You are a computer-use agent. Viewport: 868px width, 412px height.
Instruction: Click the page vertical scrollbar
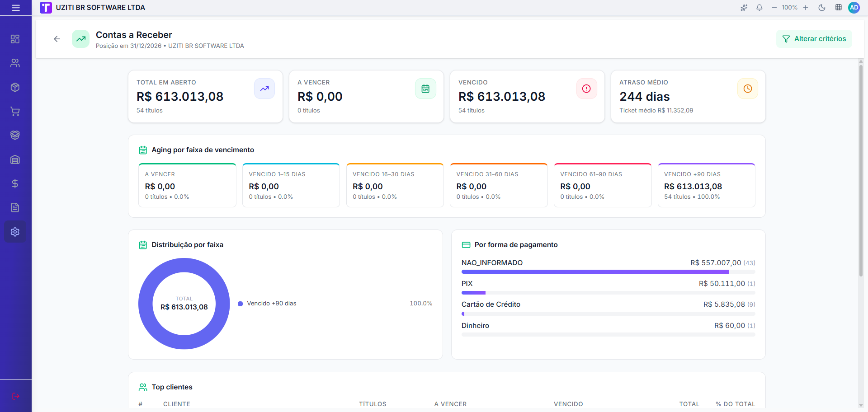[x=861, y=172]
